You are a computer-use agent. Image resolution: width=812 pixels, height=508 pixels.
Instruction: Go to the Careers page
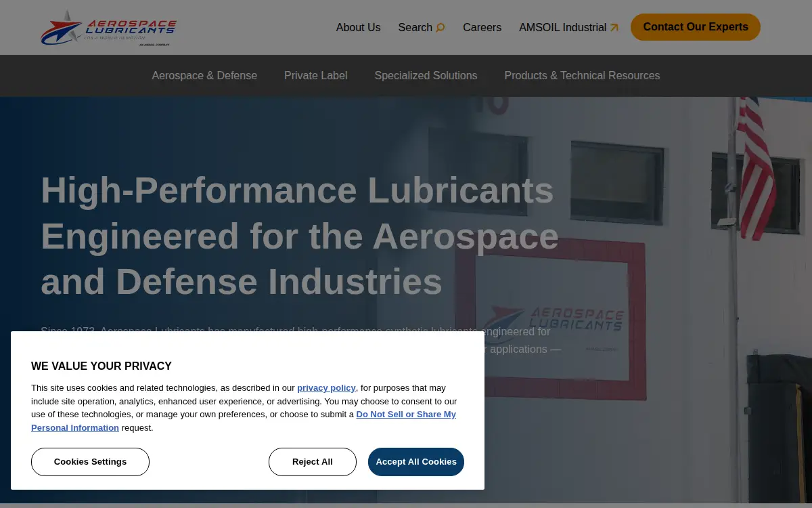point(482,28)
